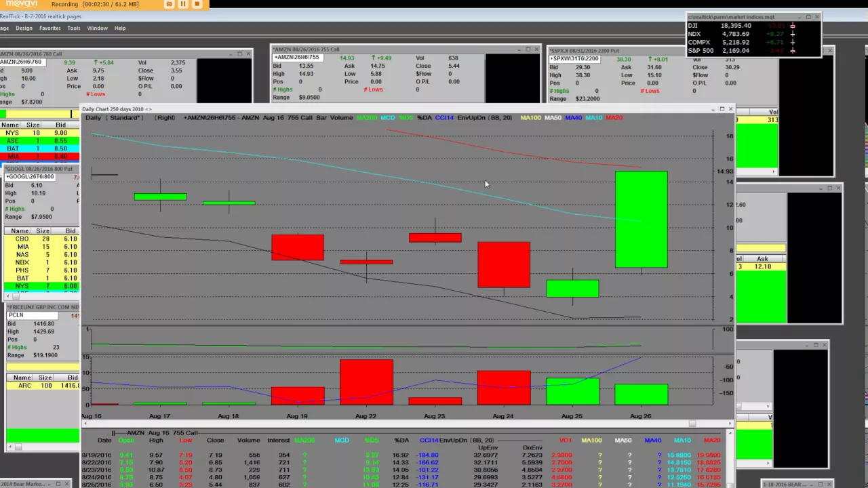This screenshot has height=488, width=868.
Task: Click the # Lows label in SPX.X window
Action: 650,91
